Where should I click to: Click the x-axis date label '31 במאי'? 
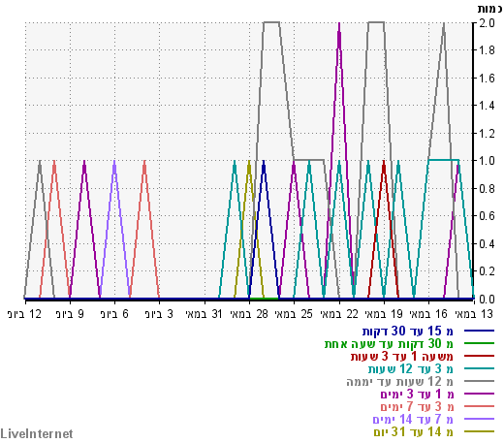204,314
